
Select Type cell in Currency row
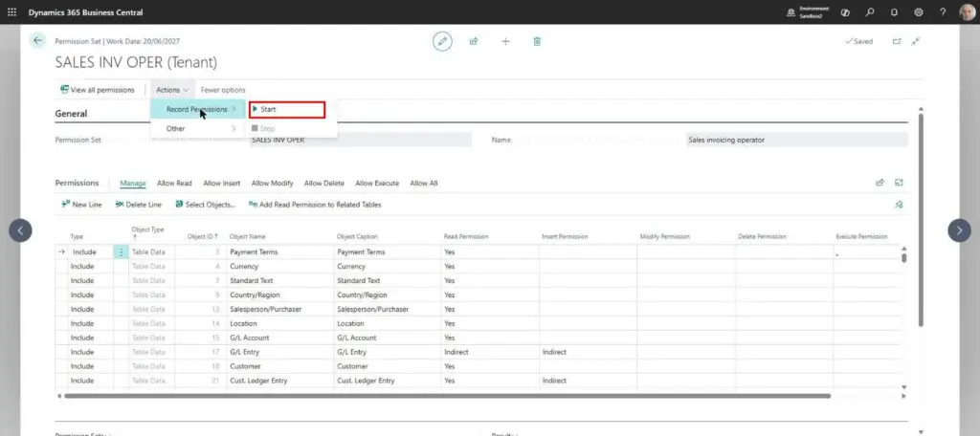click(x=91, y=266)
